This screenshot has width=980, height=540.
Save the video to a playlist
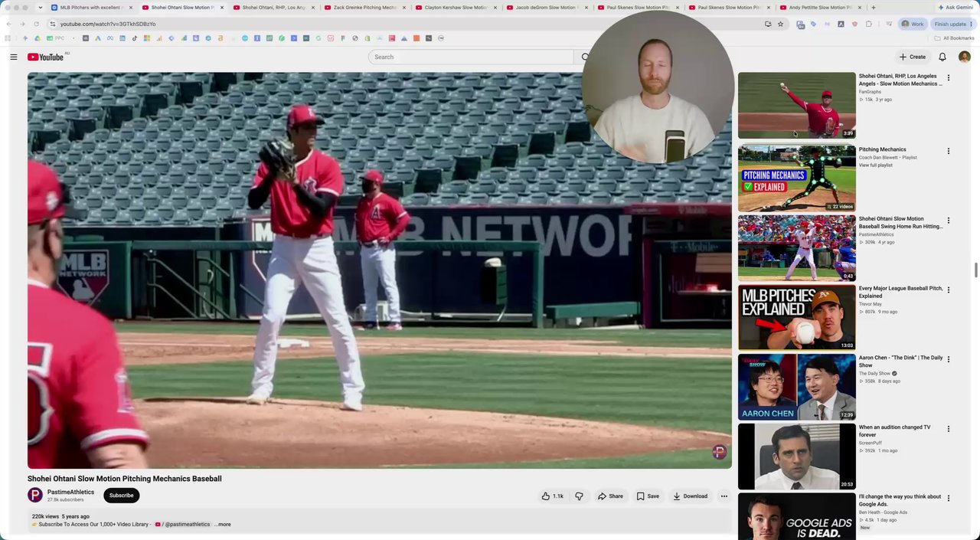[x=648, y=496]
